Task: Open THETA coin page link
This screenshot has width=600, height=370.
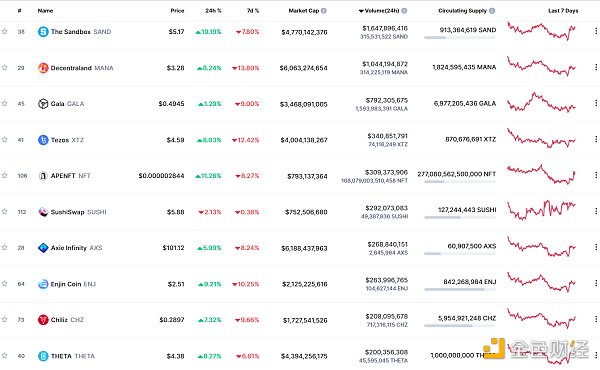Action: tap(73, 356)
